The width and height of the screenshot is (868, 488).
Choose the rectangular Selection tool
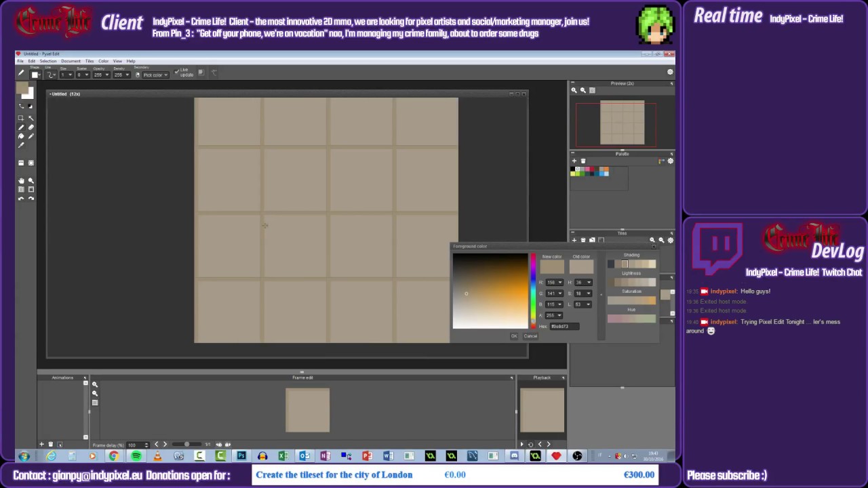coord(21,118)
